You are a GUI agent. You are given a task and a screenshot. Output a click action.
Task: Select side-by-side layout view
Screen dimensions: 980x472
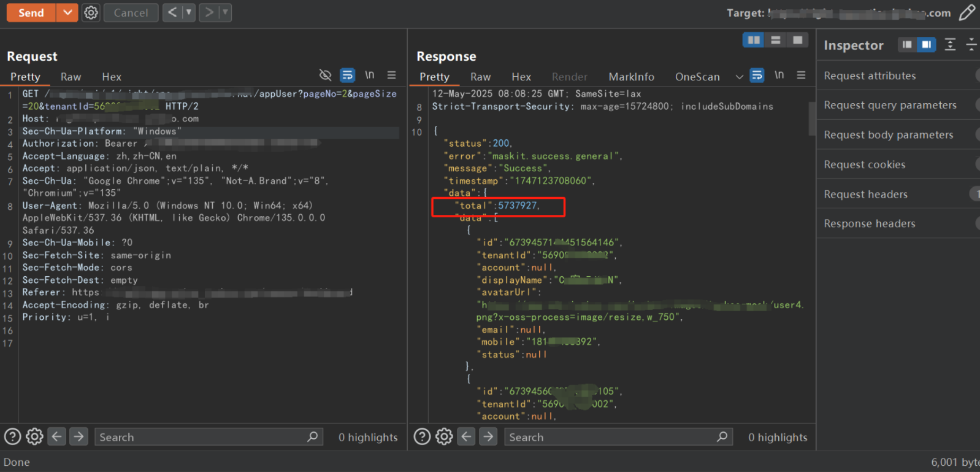click(x=754, y=40)
